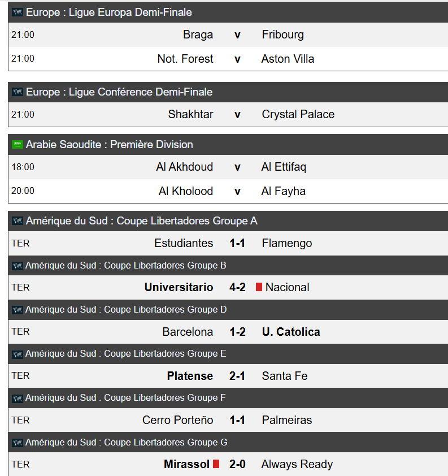The height and width of the screenshot is (476, 448).
Task: Select the Braga team name
Action: [x=198, y=34]
